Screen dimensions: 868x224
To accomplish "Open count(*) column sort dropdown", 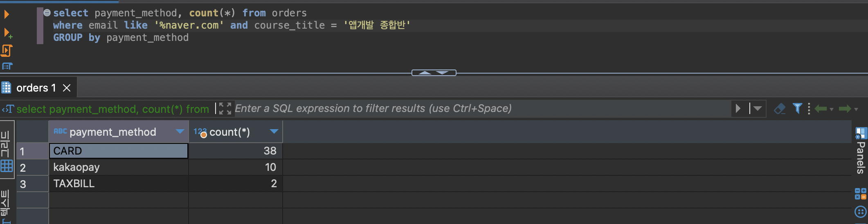I will click(x=274, y=131).
